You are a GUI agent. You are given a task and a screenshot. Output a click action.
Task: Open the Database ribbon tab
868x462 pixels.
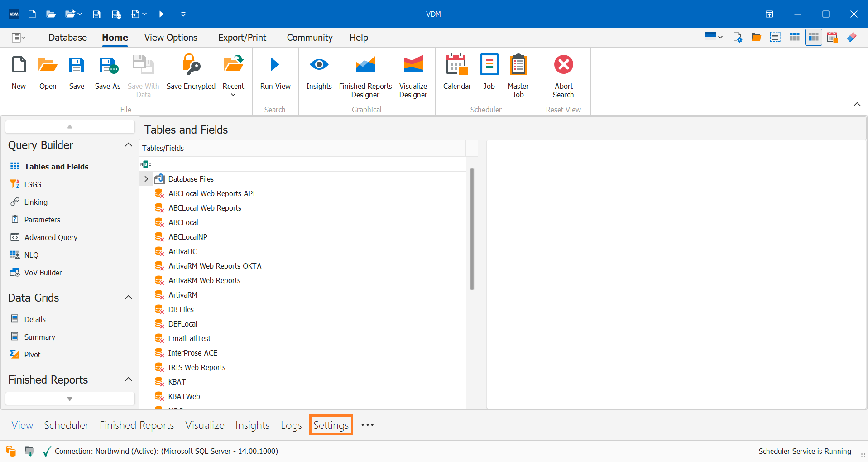pyautogui.click(x=67, y=38)
